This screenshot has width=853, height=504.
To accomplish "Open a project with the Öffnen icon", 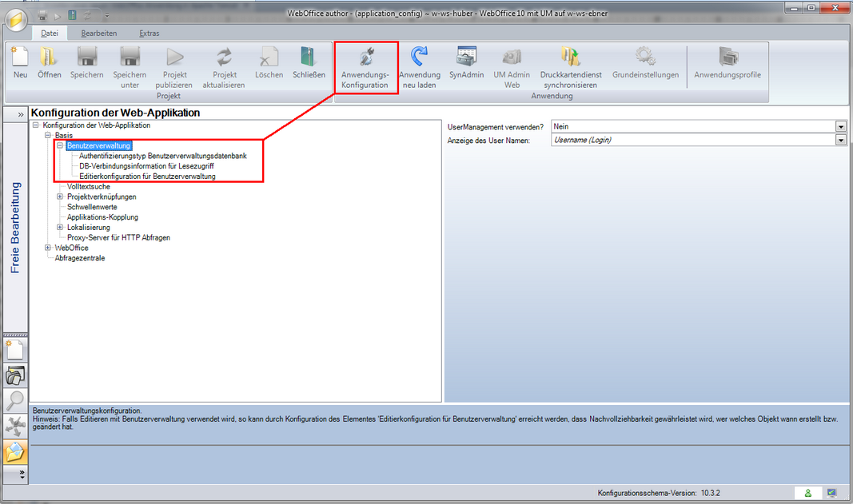I will pyautogui.click(x=50, y=58).
